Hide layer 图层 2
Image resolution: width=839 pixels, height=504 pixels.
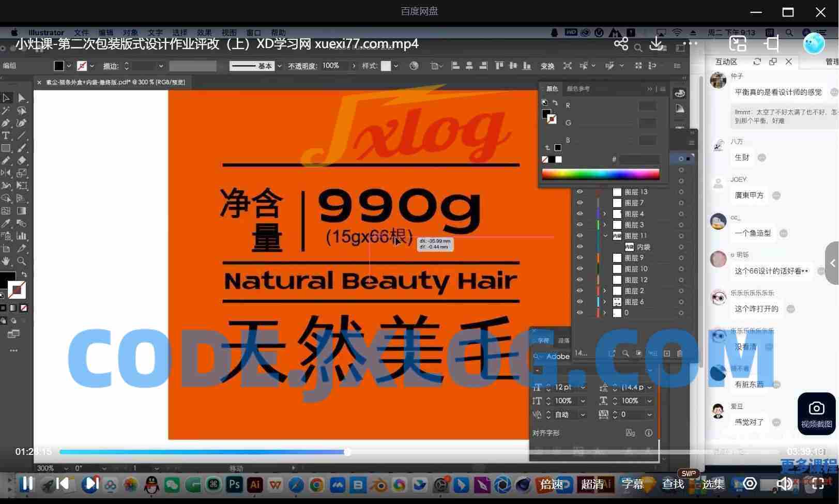click(x=579, y=291)
